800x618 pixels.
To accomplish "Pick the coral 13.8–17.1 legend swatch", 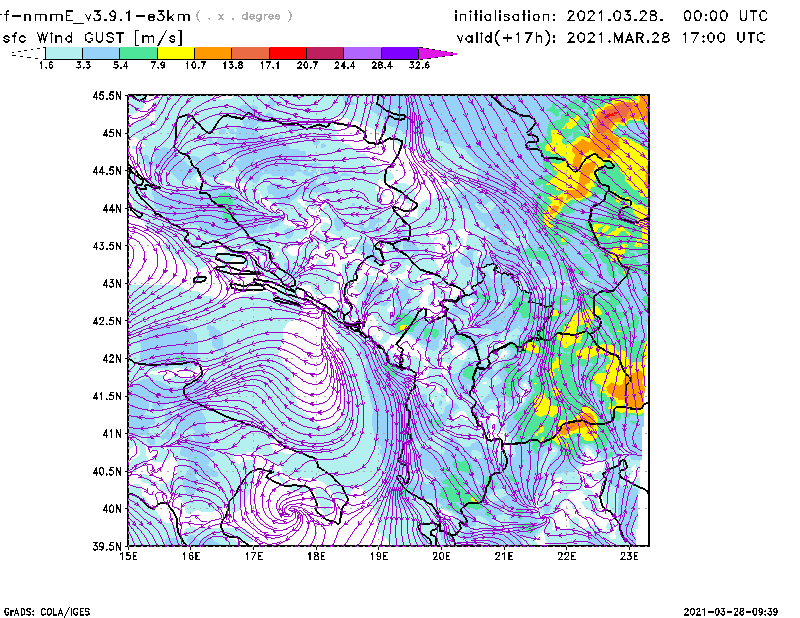I will 251,53.
